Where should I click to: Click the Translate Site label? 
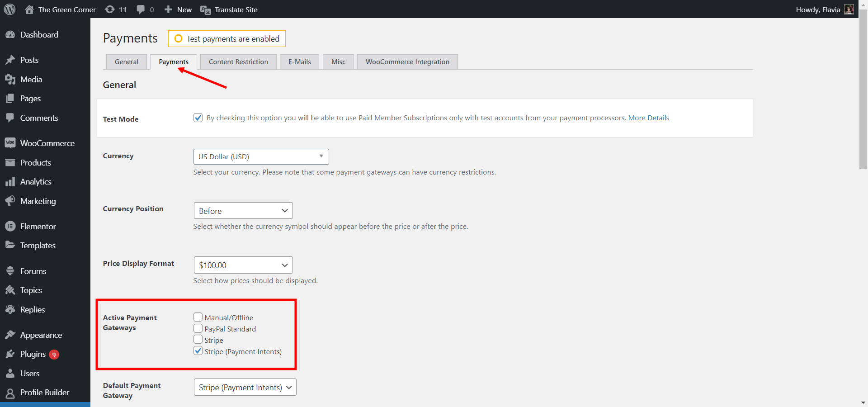(236, 9)
